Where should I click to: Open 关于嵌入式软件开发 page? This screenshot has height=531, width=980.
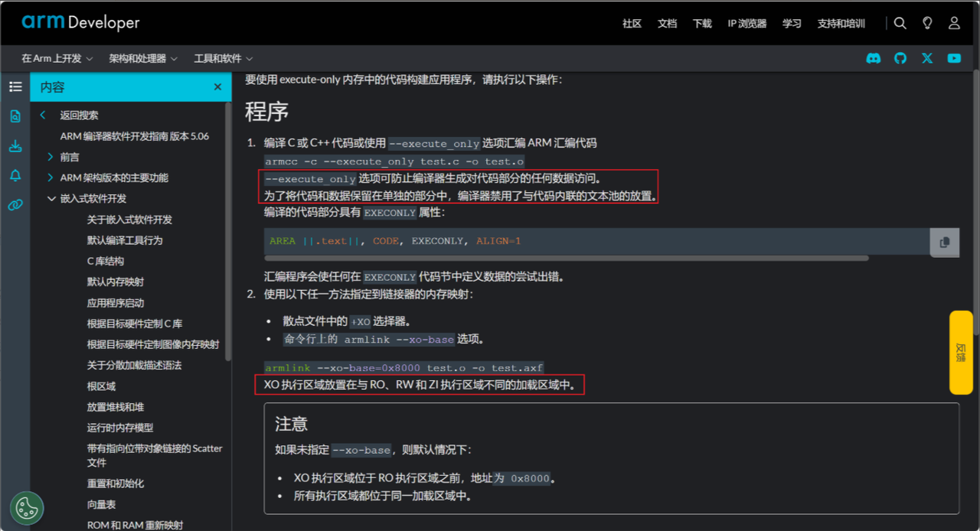129,220
